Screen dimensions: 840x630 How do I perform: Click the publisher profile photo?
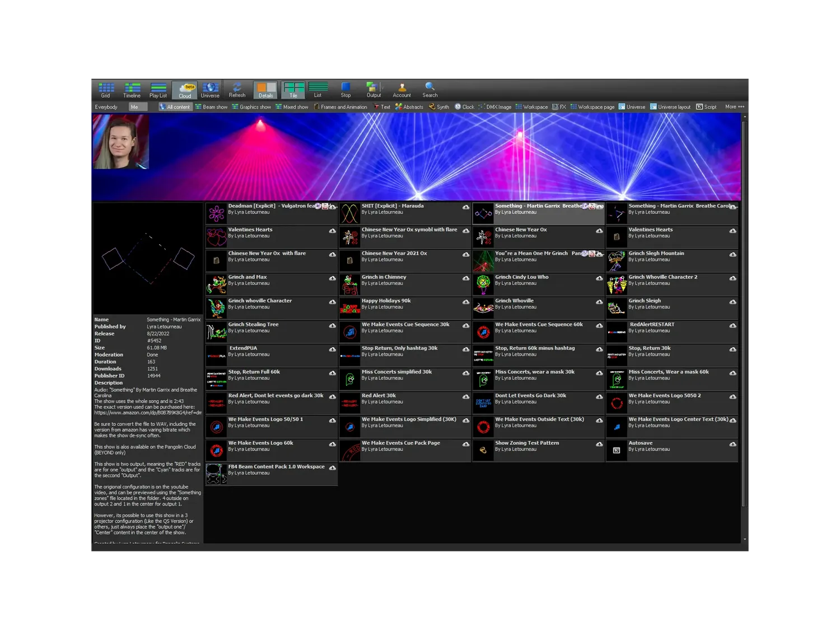[121, 142]
